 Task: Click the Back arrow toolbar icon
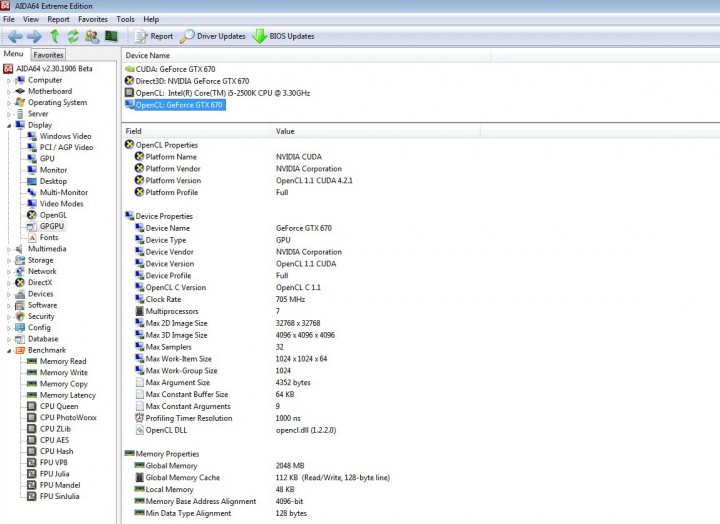point(15,36)
